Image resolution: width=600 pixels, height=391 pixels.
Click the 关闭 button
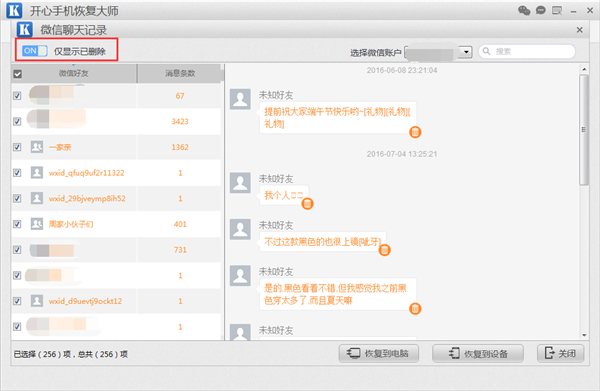pyautogui.click(x=561, y=354)
